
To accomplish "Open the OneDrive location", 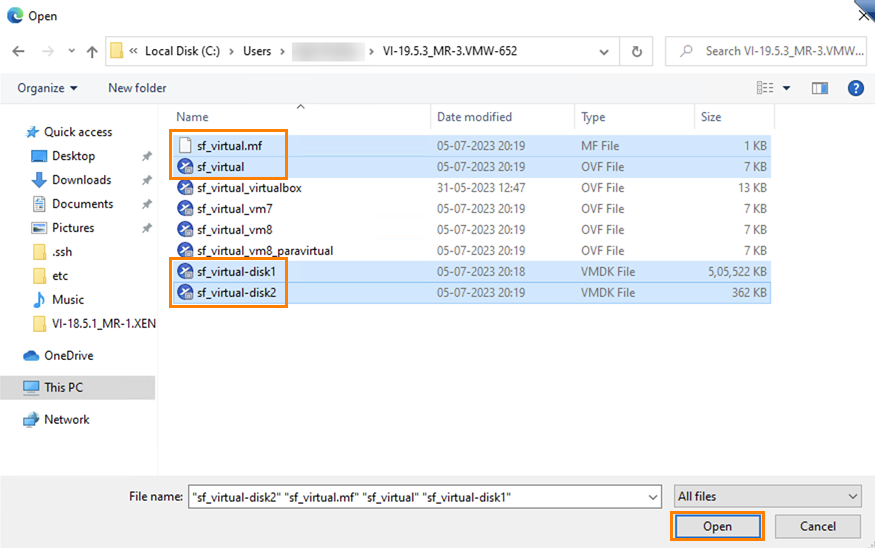I will coord(68,355).
